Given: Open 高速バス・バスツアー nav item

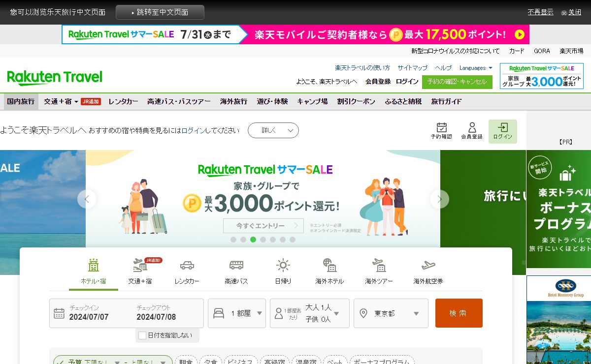Looking at the screenshot, I should tap(179, 102).
